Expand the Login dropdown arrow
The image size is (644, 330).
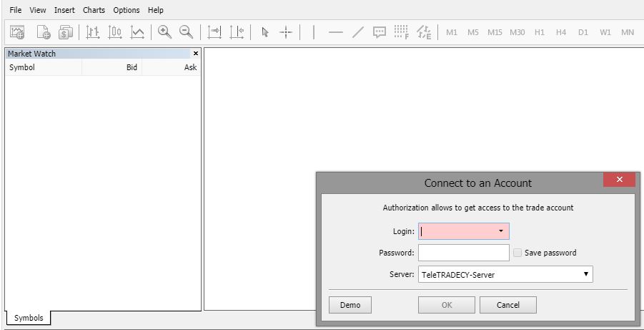click(x=500, y=231)
